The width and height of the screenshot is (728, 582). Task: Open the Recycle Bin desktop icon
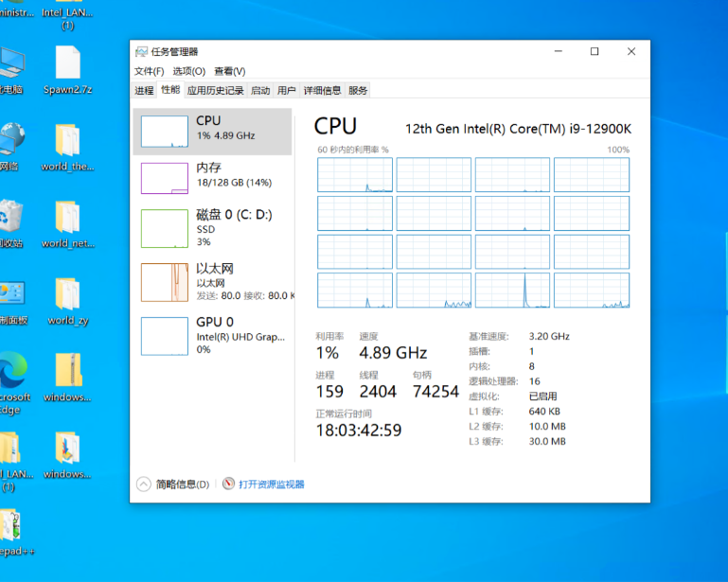[x=11, y=223]
